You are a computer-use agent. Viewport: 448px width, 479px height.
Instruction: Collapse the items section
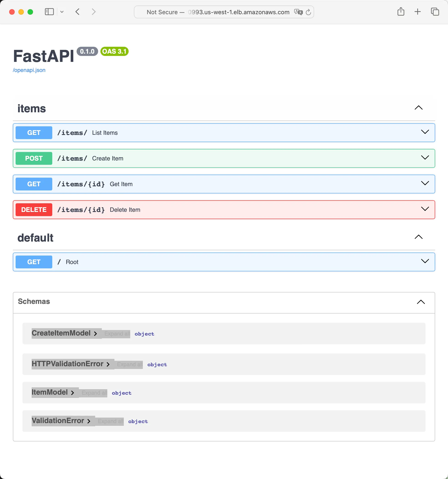pyautogui.click(x=419, y=108)
